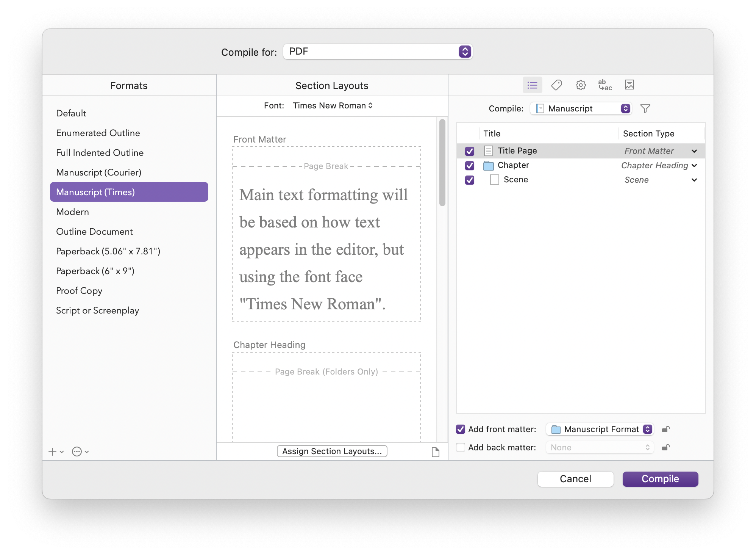Screen dimensions: 756x555
Task: Uncheck the Title Page checkbox
Action: click(470, 151)
